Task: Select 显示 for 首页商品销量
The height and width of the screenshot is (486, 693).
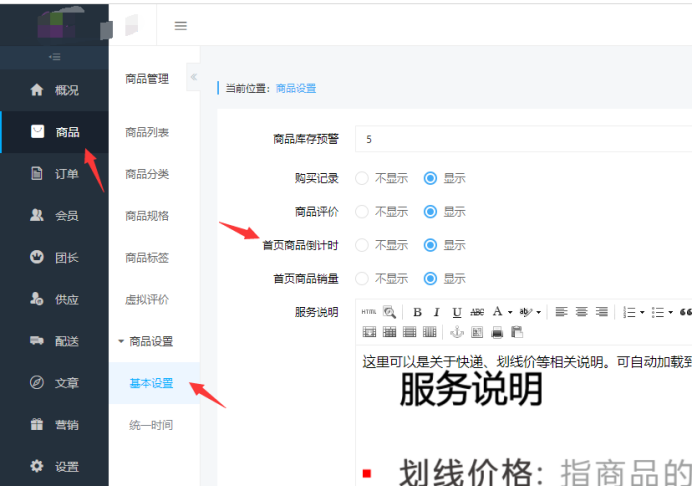Action: coord(431,278)
